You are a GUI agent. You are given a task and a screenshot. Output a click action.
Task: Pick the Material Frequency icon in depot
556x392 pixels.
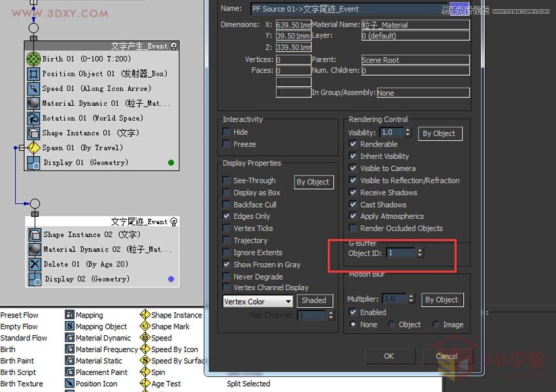pos(69,349)
